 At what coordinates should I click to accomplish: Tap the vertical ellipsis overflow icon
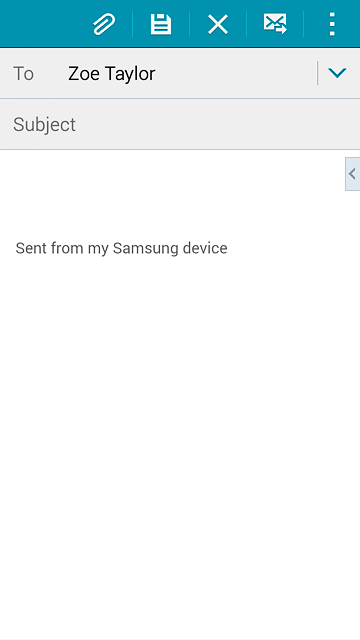[x=332, y=24]
